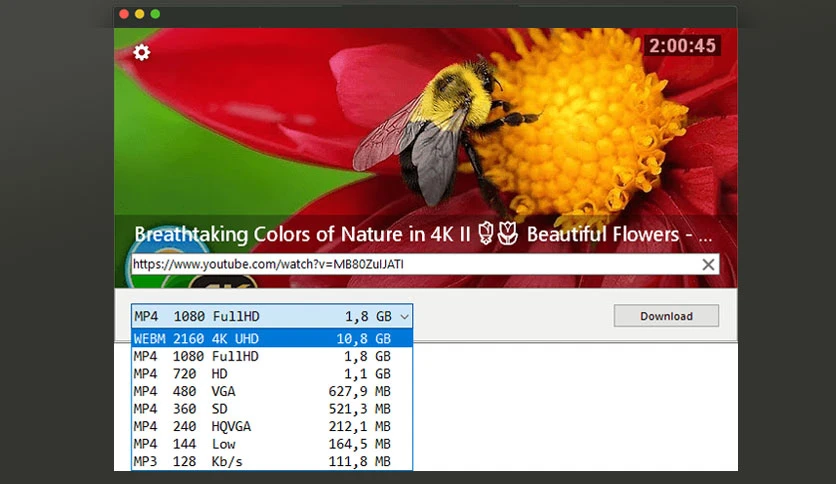Select MP4 144 Low option
Screen dimensions: 836x484
point(272,444)
